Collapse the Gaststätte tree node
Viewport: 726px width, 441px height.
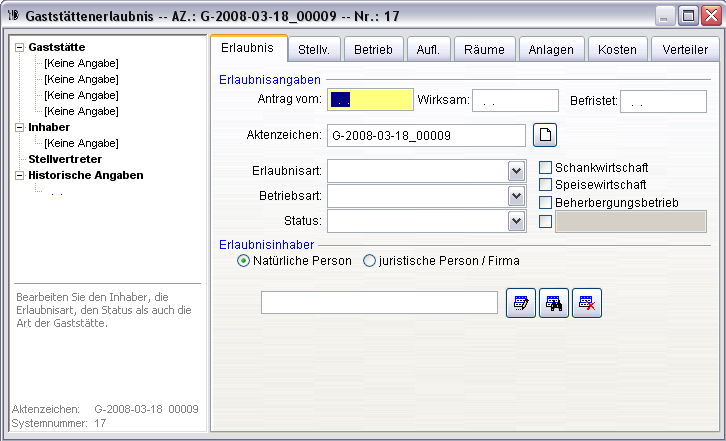click(19, 47)
